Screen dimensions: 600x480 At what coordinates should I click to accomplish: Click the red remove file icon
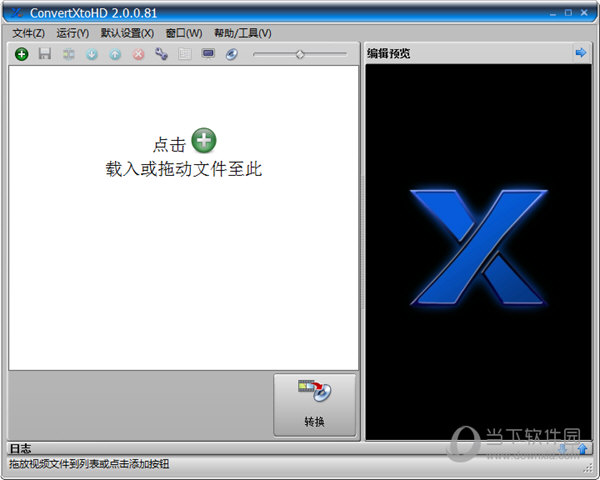click(x=139, y=54)
